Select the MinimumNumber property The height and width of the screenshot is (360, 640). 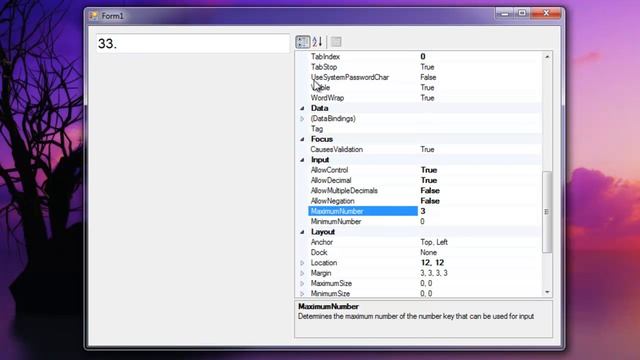tap(336, 222)
